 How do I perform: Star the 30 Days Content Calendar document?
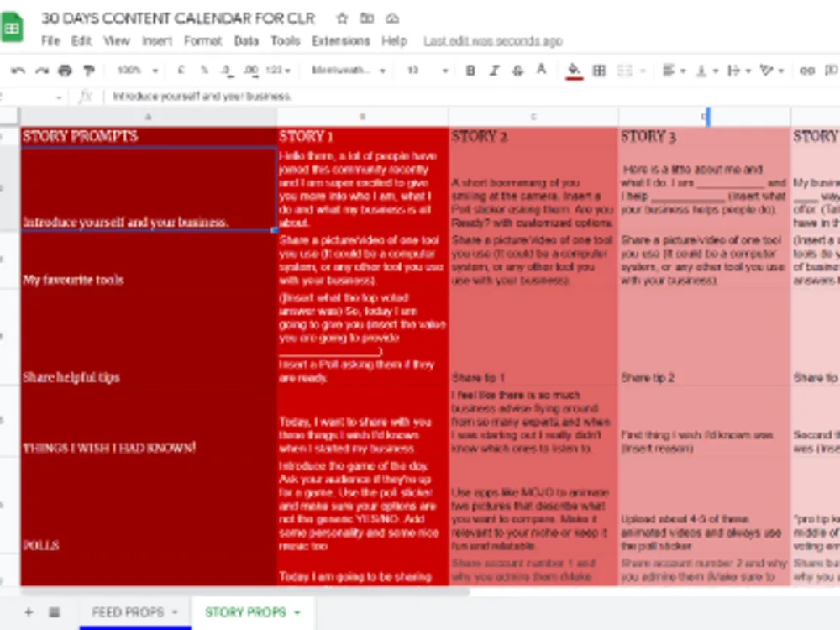(x=342, y=18)
